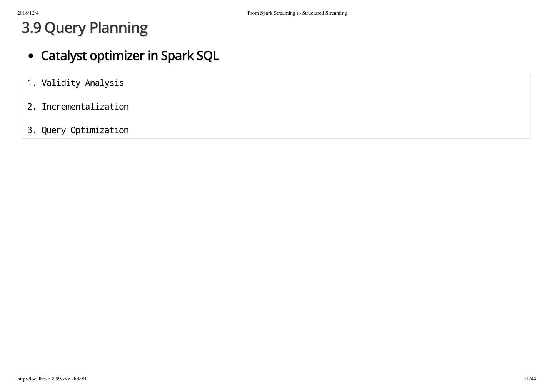Click the word "Optimization" in the third item
The height and width of the screenshot is (392, 554).
click(x=100, y=130)
